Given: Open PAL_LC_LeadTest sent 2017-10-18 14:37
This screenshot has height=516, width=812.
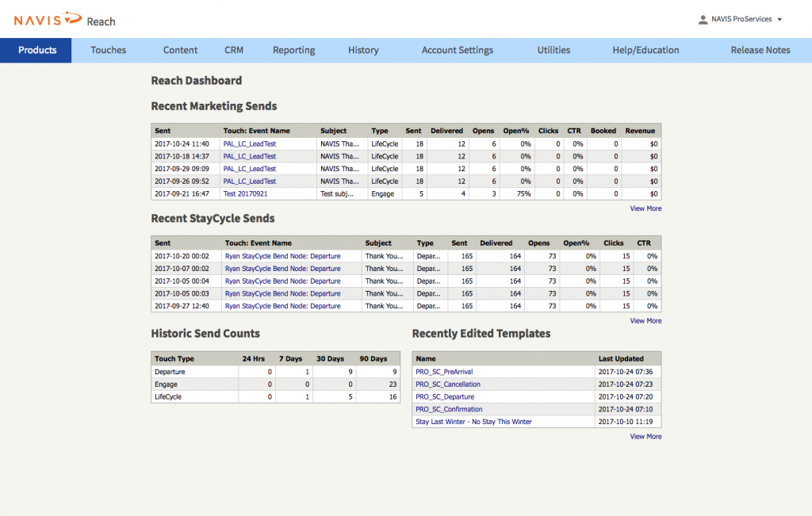Looking at the screenshot, I should tap(250, 156).
